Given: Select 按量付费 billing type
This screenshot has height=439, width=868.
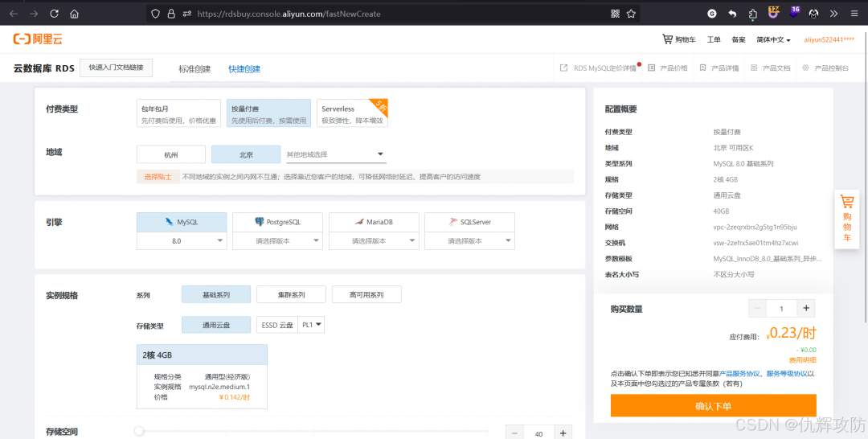Looking at the screenshot, I should click(x=268, y=113).
